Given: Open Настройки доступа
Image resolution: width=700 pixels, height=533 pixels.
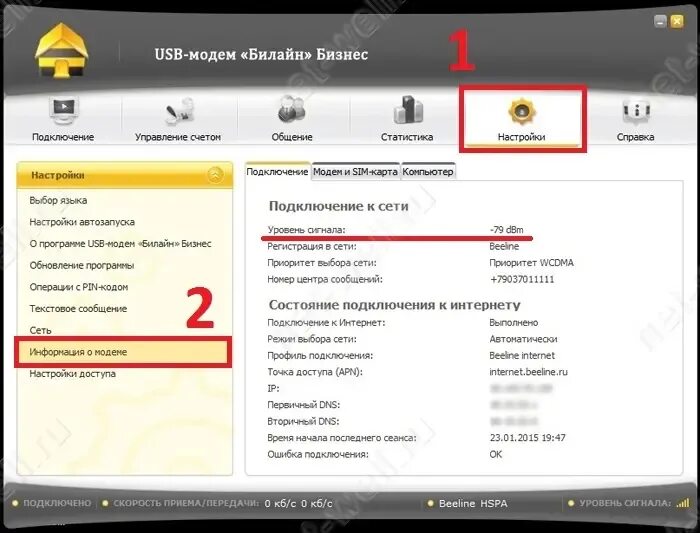Looking at the screenshot, I should 72,374.
